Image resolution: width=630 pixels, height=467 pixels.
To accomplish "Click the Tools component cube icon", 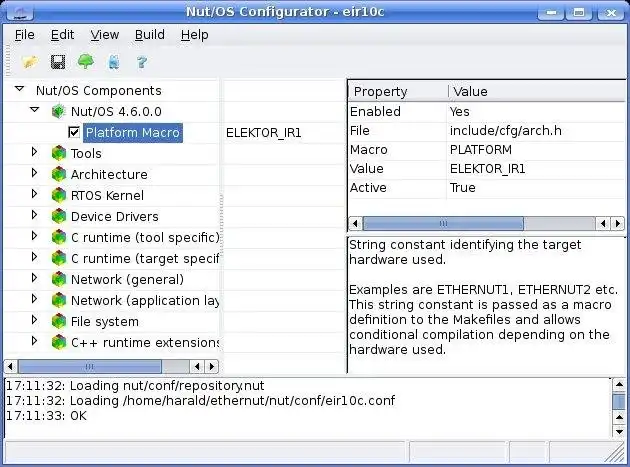I will tap(59, 153).
